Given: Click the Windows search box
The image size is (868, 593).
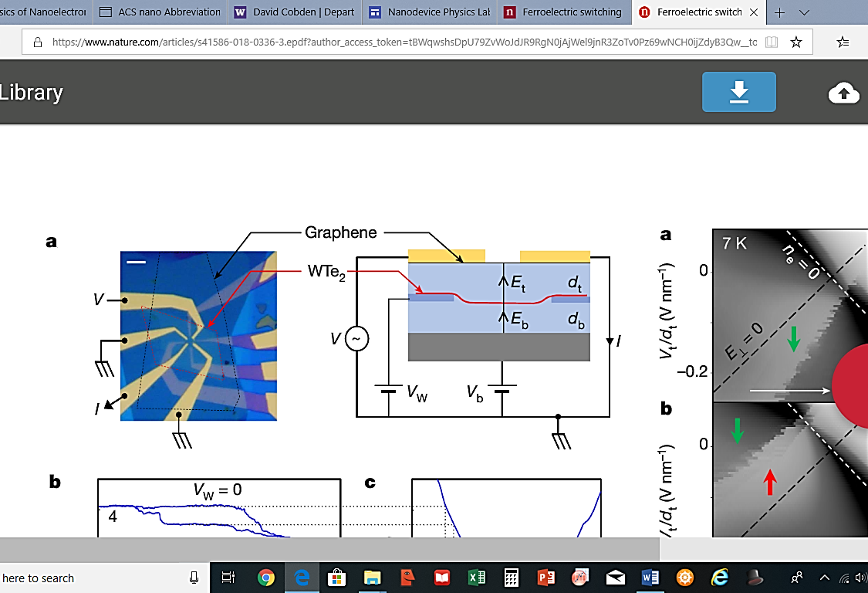Looking at the screenshot, I should tap(93, 578).
